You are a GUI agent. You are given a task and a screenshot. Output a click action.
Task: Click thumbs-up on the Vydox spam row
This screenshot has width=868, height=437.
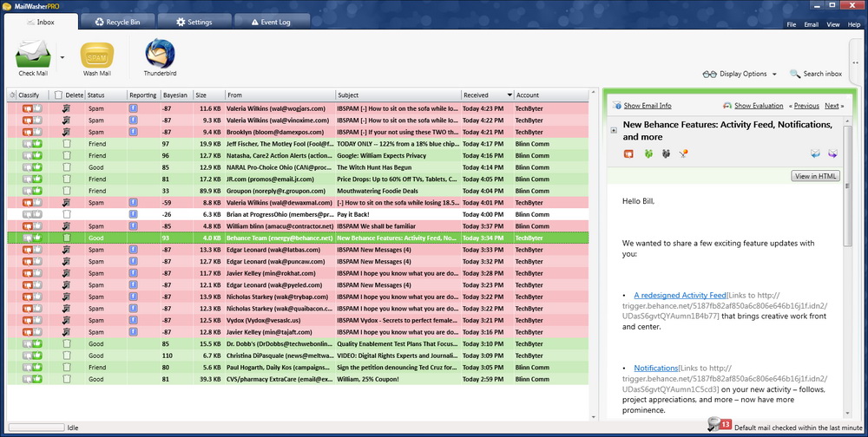[x=37, y=320]
